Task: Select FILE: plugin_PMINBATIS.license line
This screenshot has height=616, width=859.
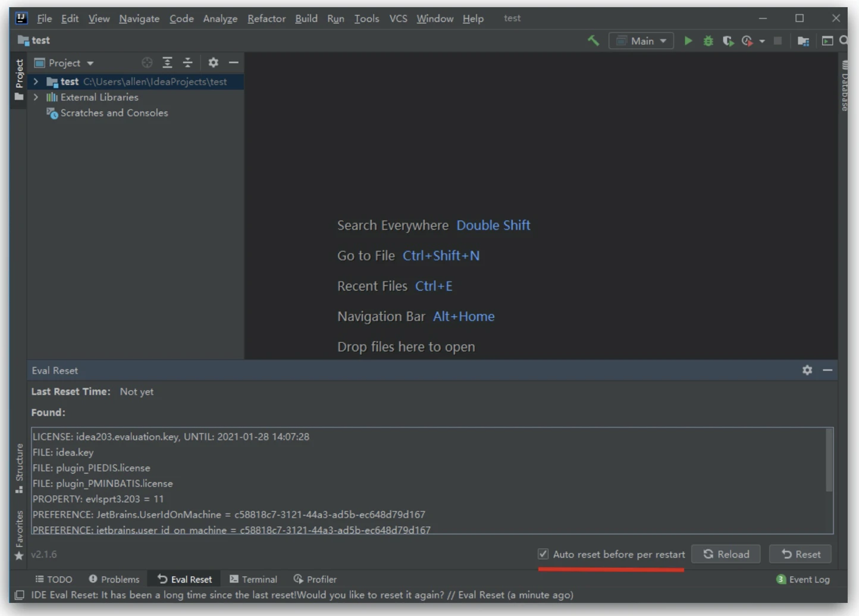Action: (x=103, y=483)
